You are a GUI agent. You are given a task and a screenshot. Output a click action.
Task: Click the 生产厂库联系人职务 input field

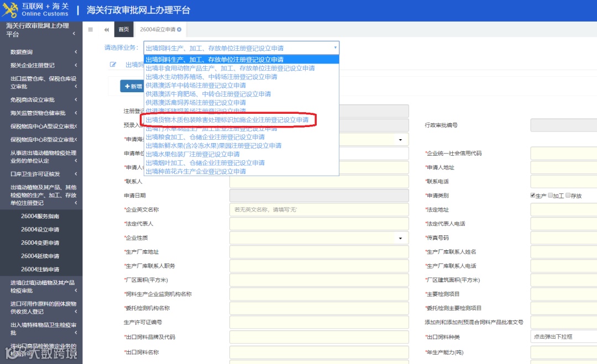pos(319,266)
